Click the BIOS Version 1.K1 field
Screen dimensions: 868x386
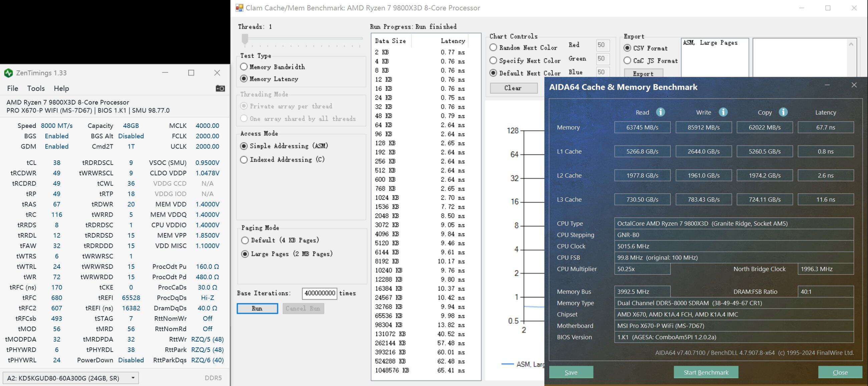tap(734, 337)
